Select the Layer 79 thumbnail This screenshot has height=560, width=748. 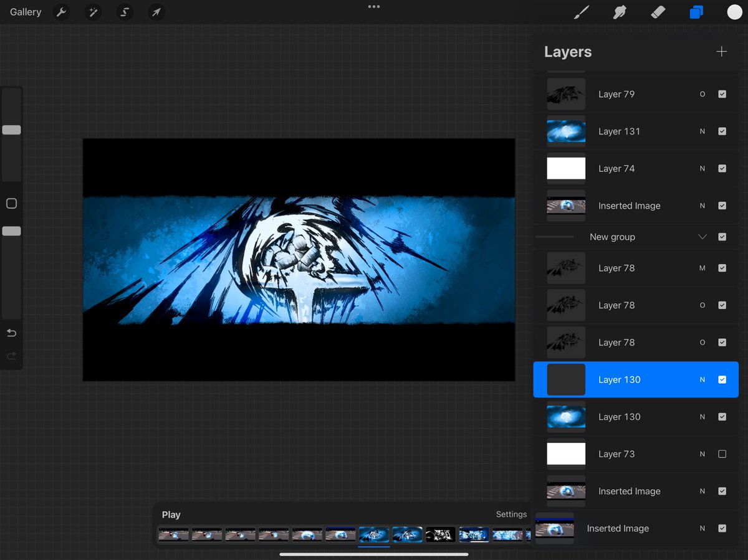(x=566, y=94)
